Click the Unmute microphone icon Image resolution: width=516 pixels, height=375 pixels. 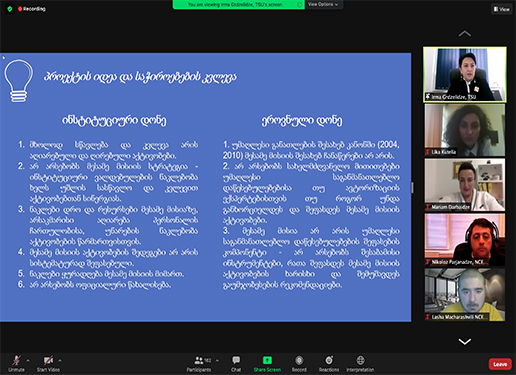click(x=16, y=360)
